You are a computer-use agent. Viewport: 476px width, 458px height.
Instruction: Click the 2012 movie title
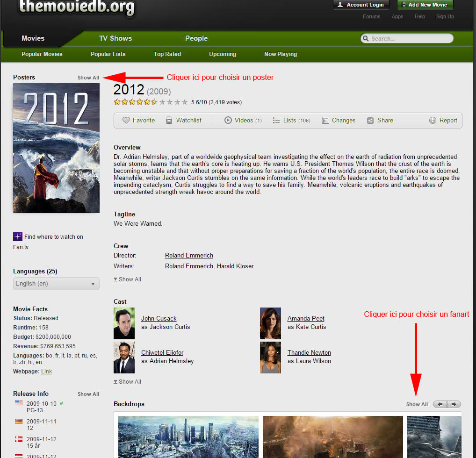point(129,90)
